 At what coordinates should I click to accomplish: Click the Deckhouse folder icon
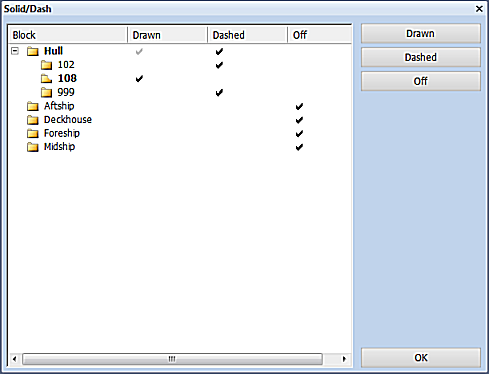pos(33,120)
